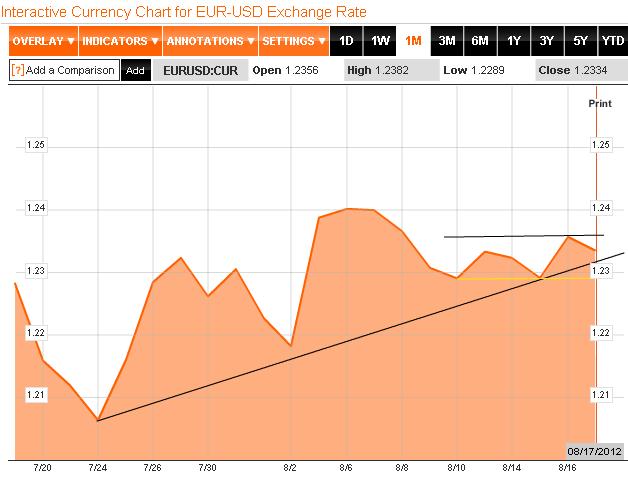
Task: Click the 8/14 date label
Action: point(512,468)
